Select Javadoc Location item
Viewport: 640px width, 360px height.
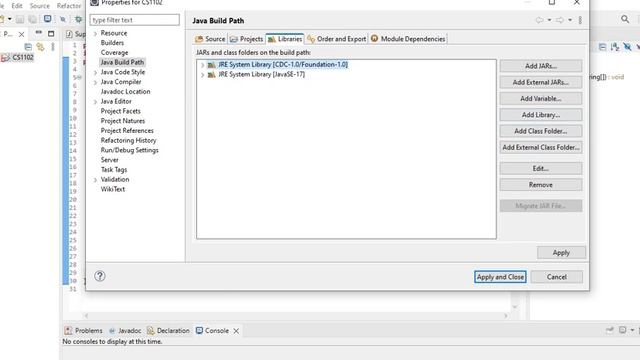coord(125,91)
